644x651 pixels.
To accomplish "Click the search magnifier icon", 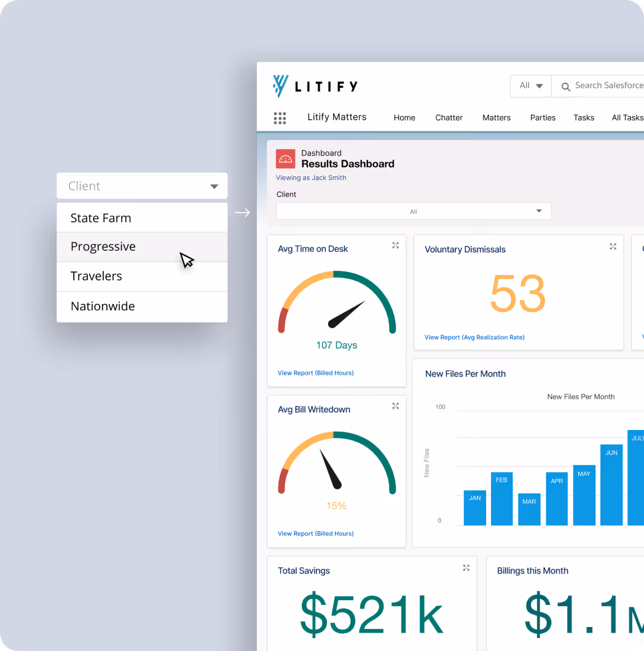I will click(x=565, y=87).
